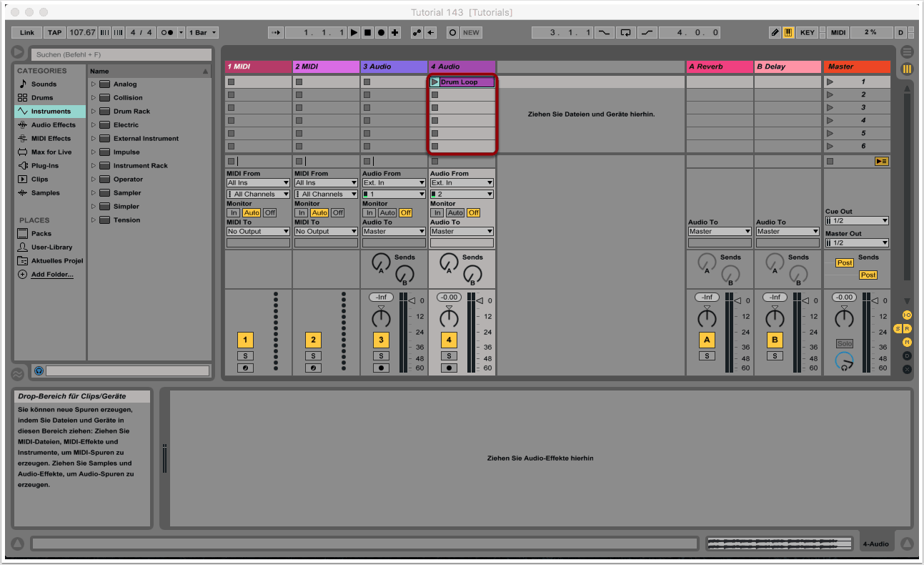Image resolution: width=924 pixels, height=565 pixels.
Task: Click the track 4 pan knob
Action: pyautogui.click(x=449, y=318)
